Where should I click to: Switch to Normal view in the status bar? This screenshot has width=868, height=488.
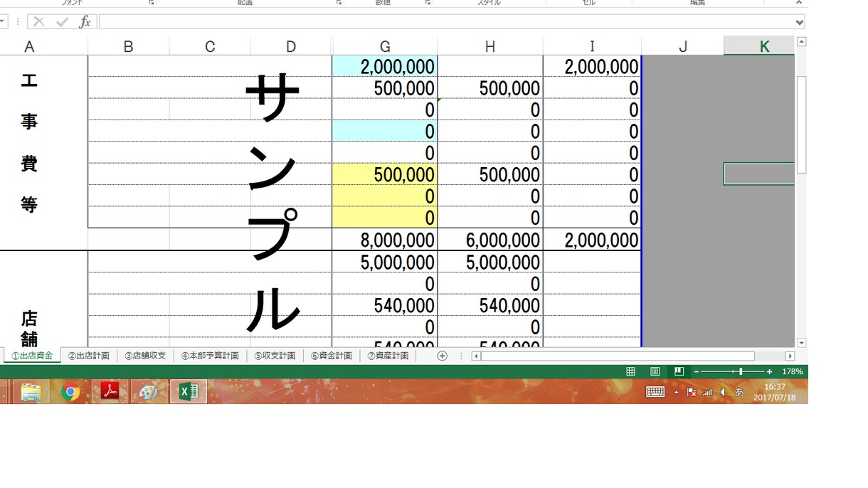630,371
